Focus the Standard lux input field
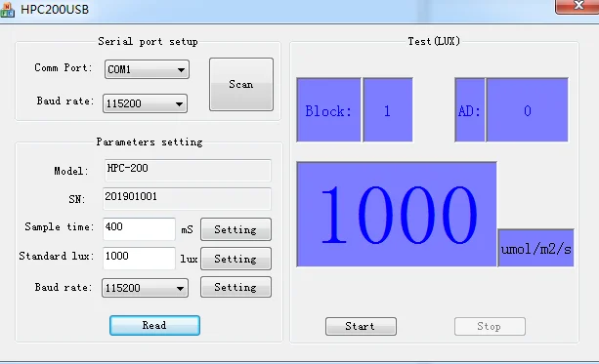 click(139, 259)
